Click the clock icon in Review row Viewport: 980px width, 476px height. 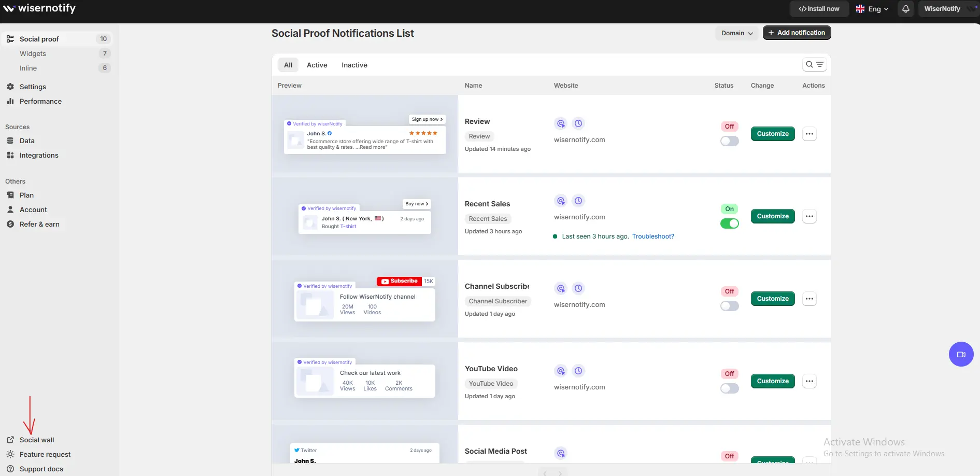tap(578, 123)
